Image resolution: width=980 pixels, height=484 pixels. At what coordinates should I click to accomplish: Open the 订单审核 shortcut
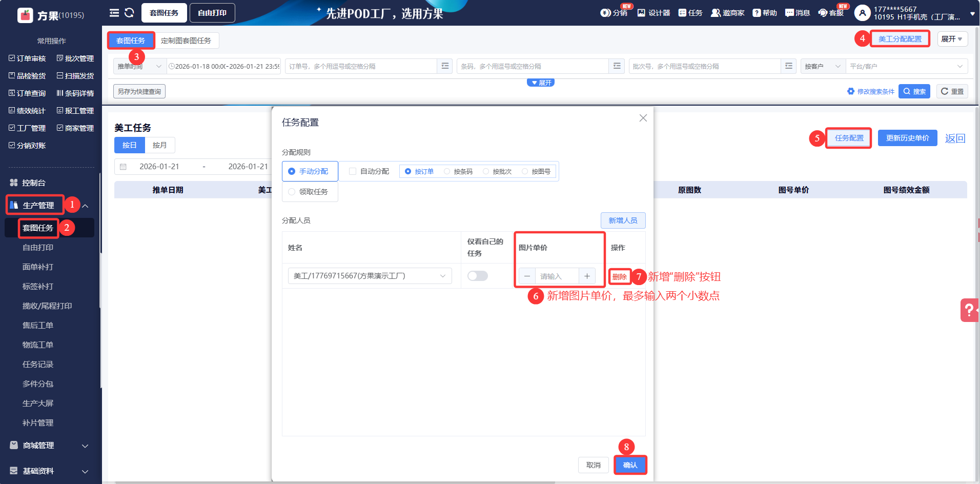coord(27,58)
